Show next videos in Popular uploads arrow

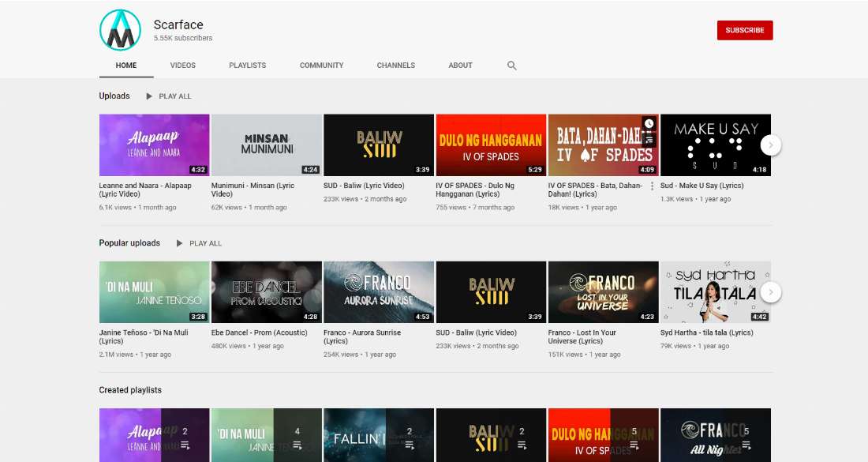point(771,292)
